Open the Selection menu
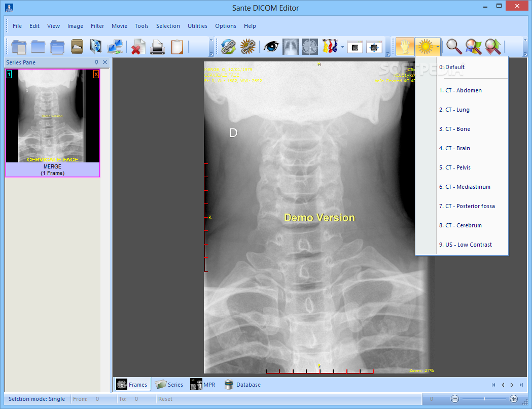 (x=168, y=26)
